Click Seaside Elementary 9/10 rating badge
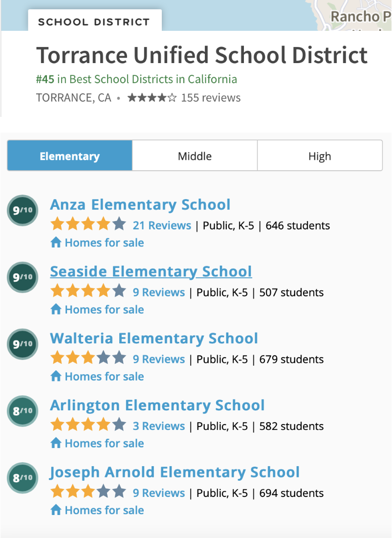This screenshot has width=392, height=538. (22, 277)
